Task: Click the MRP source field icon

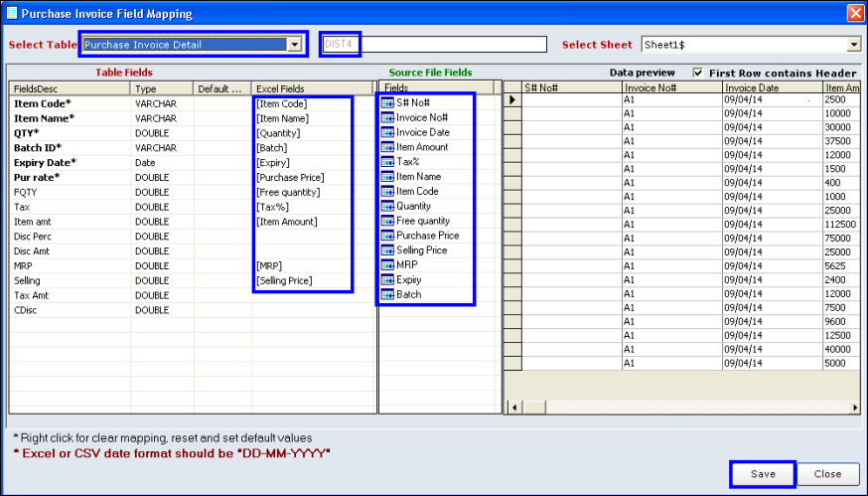Action: [x=387, y=265]
